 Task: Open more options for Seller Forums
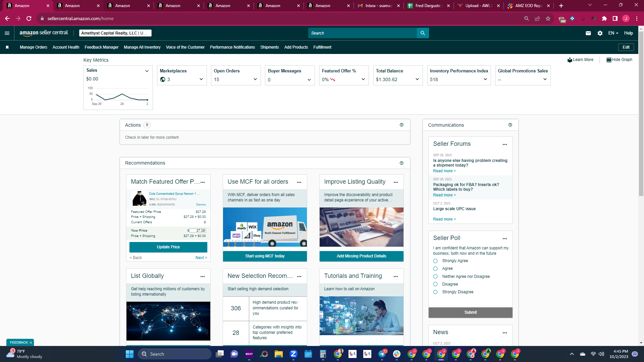click(x=505, y=144)
